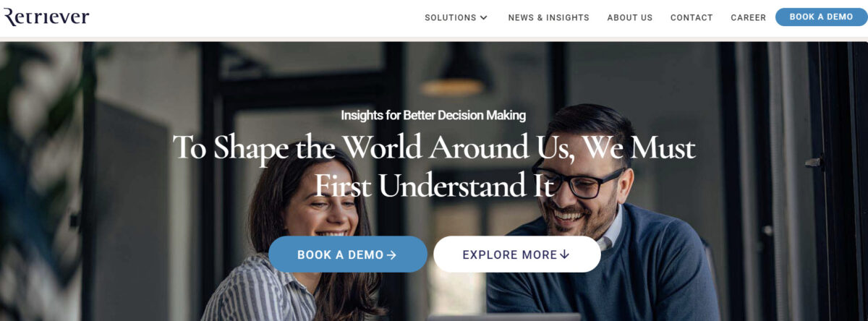Click the down arrow in Explore More
The height and width of the screenshot is (321, 868).
(565, 254)
